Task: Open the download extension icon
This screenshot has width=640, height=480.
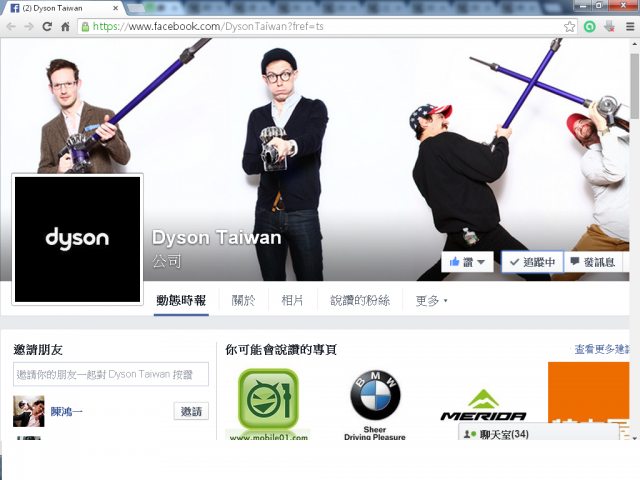Action: (x=609, y=27)
